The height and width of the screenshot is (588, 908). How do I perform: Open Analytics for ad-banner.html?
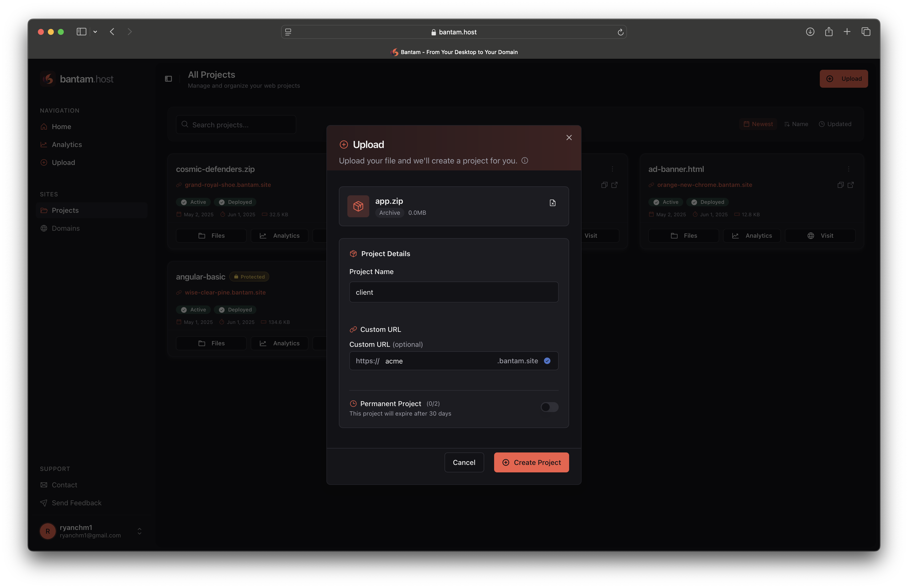pyautogui.click(x=752, y=235)
